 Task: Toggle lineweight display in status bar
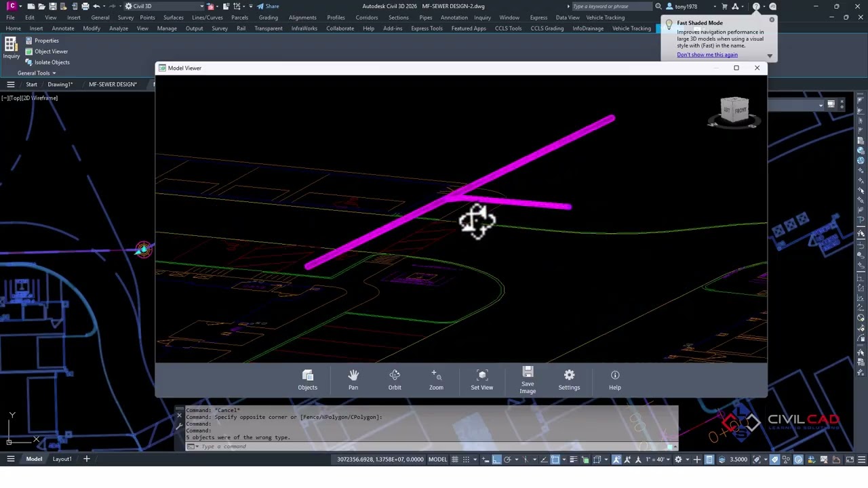coord(573,459)
